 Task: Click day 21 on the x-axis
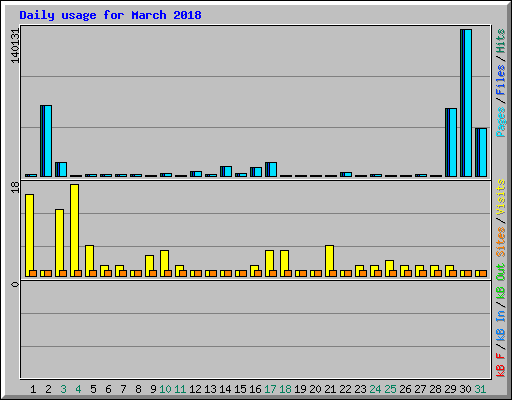coord(330,389)
